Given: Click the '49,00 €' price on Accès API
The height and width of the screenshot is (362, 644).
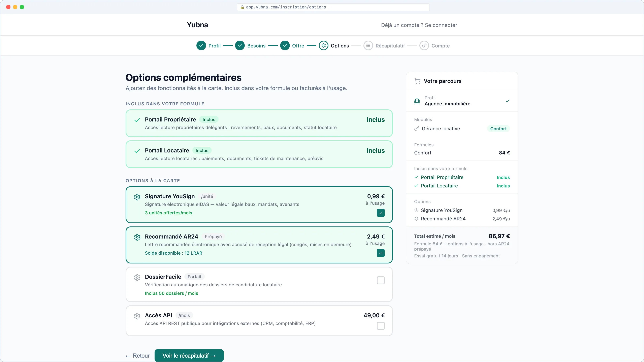Looking at the screenshot, I should click(x=374, y=315).
